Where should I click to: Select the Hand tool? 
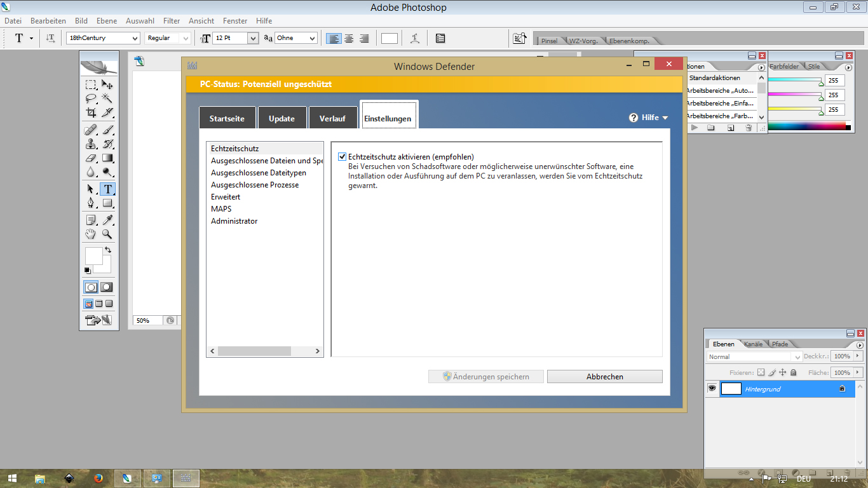click(91, 234)
